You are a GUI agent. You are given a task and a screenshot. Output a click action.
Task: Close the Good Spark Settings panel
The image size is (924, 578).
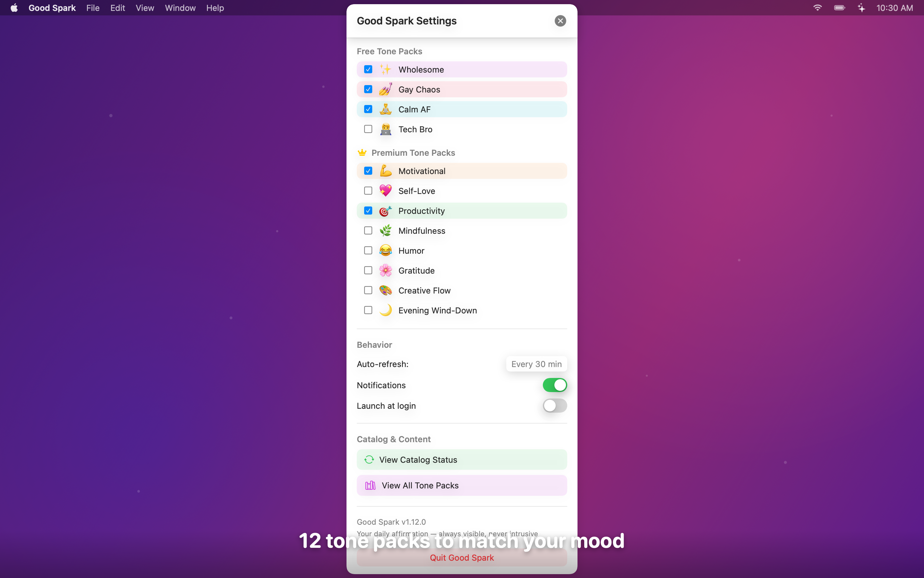(560, 21)
